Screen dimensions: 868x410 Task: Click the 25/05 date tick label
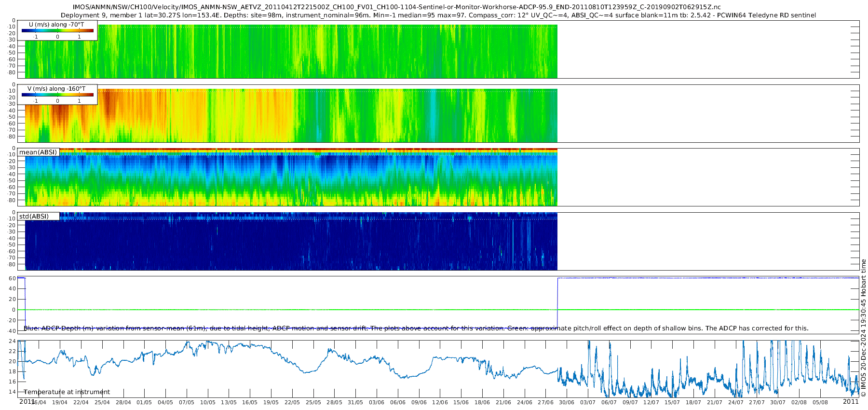pos(313,403)
